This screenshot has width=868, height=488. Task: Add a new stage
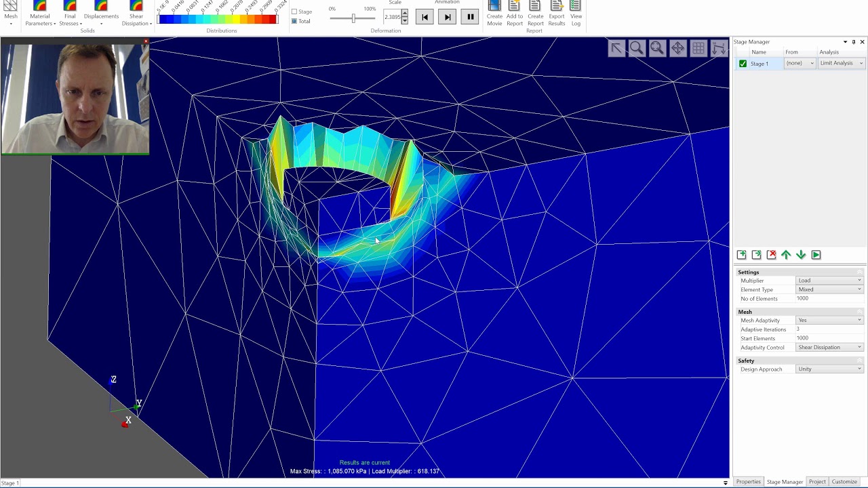(742, 255)
